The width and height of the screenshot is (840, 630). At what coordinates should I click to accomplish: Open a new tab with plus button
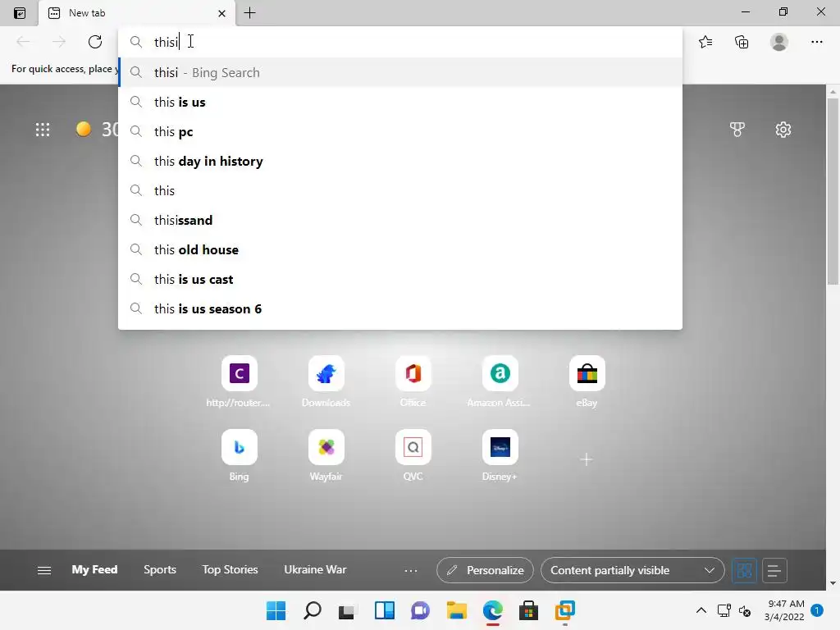click(249, 13)
